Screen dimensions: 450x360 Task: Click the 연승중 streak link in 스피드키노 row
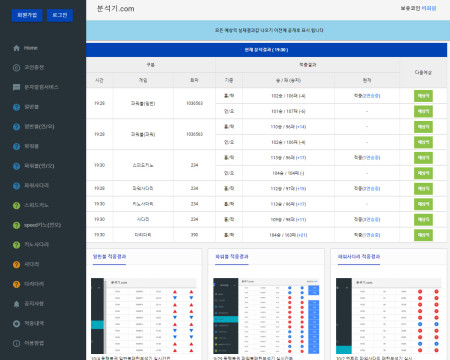click(x=371, y=158)
